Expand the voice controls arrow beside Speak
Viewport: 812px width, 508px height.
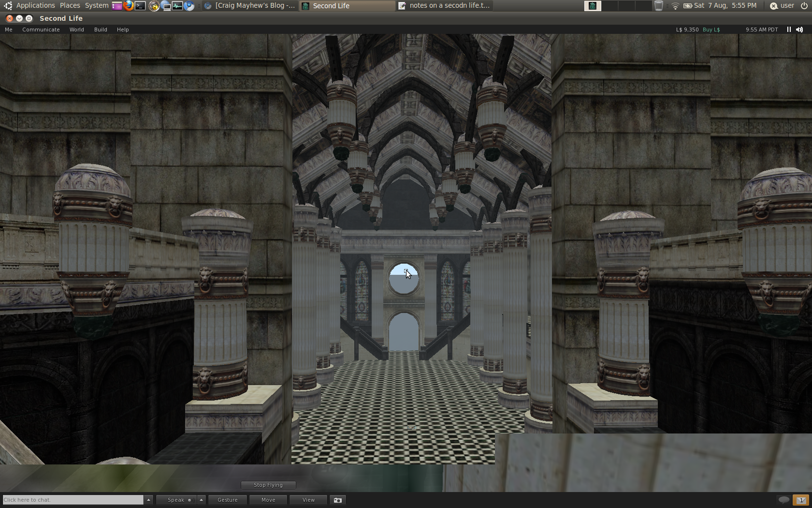(x=201, y=500)
